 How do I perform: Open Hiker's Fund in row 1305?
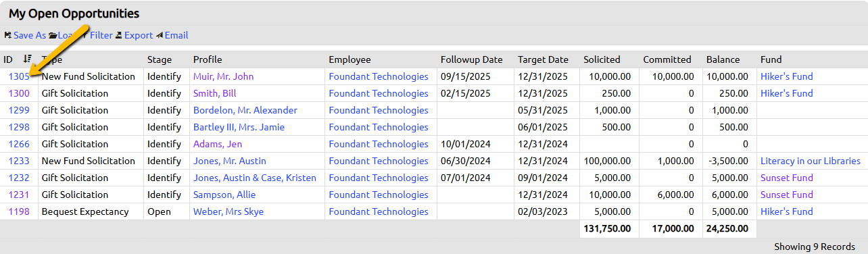[x=787, y=76]
